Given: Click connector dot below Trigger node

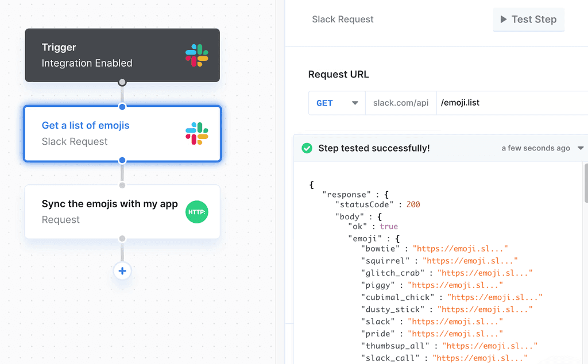Looking at the screenshot, I should pyautogui.click(x=122, y=83).
